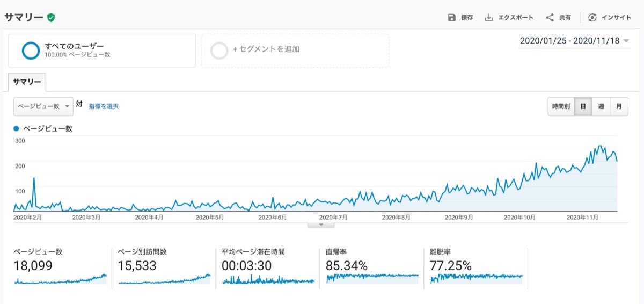Click the save (保存) floppy disk icon
Viewport: 644px width, 304px height.
tap(452, 18)
